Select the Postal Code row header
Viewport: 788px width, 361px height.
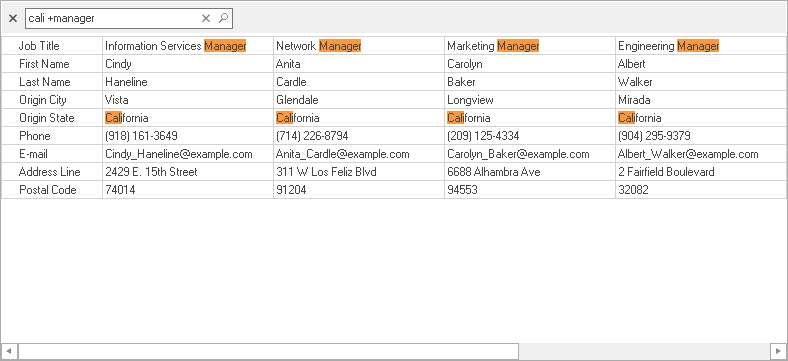click(x=52, y=190)
